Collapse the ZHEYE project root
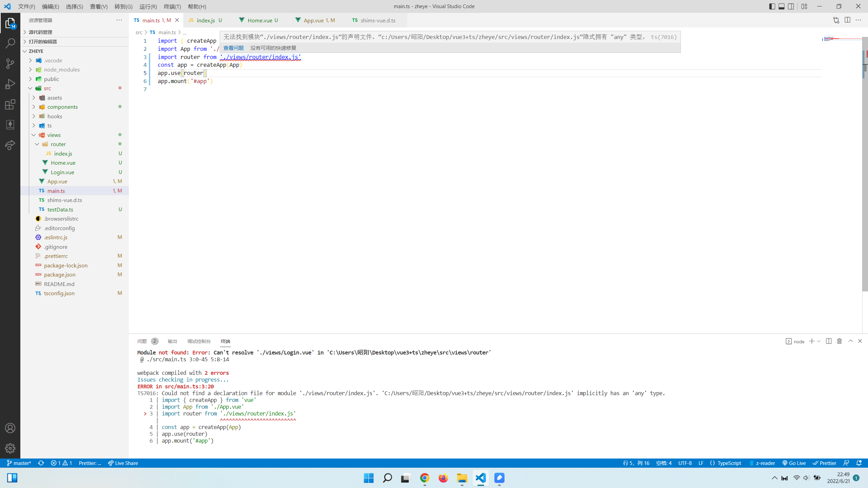 75,51
